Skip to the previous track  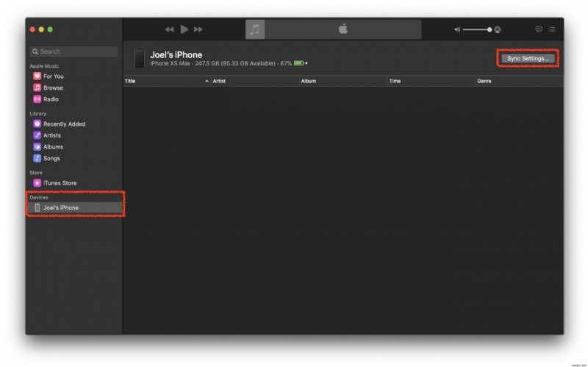(x=169, y=29)
